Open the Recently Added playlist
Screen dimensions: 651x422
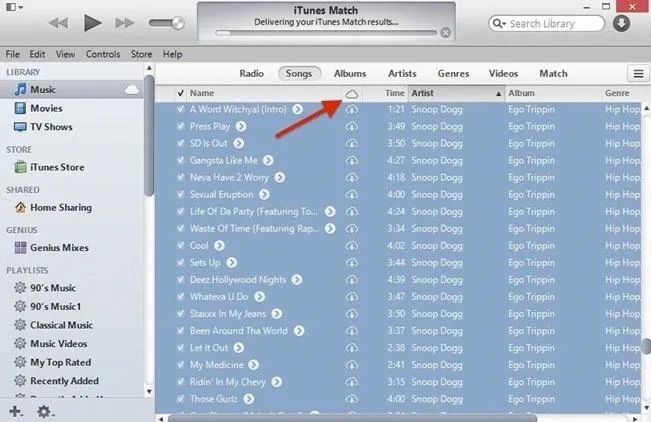[64, 381]
